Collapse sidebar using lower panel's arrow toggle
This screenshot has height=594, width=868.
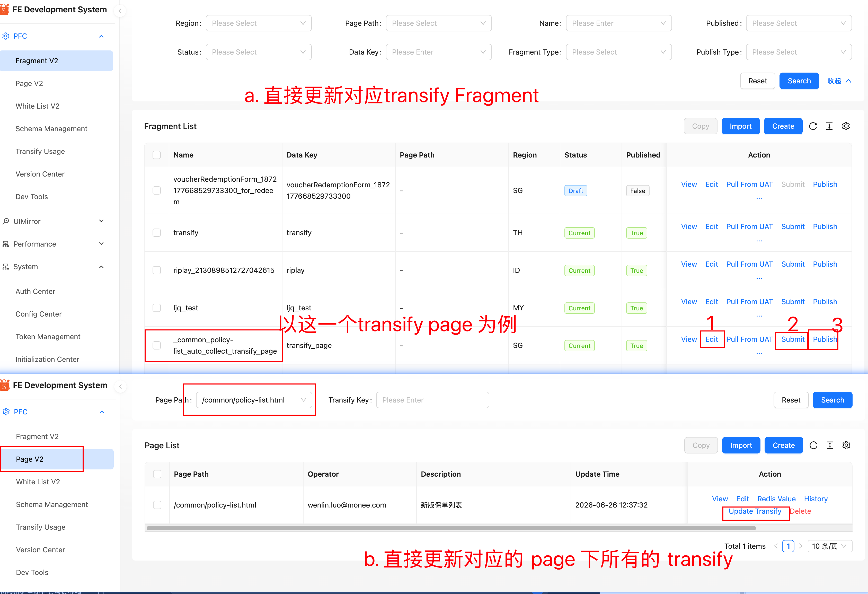point(120,387)
